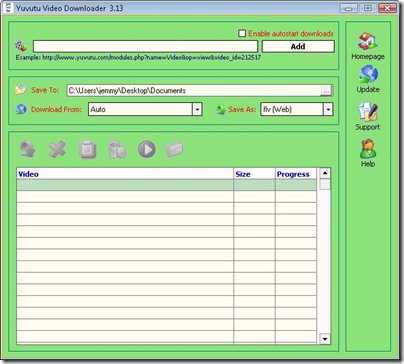This screenshot has height=364, width=404.
Task: Click the Update globe icon
Action: click(368, 74)
